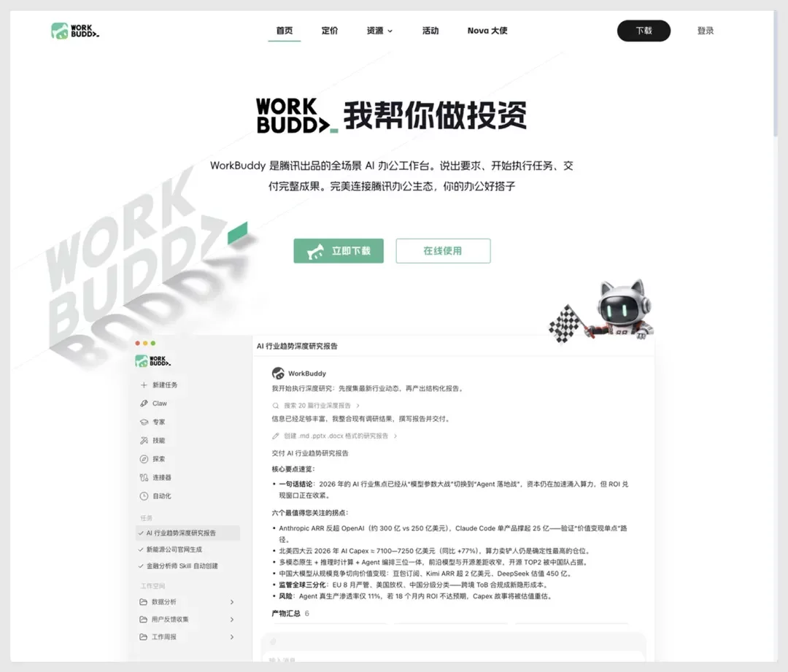Expand the 用户反馈收集 workspace chevron
The image size is (788, 672).
click(232, 619)
